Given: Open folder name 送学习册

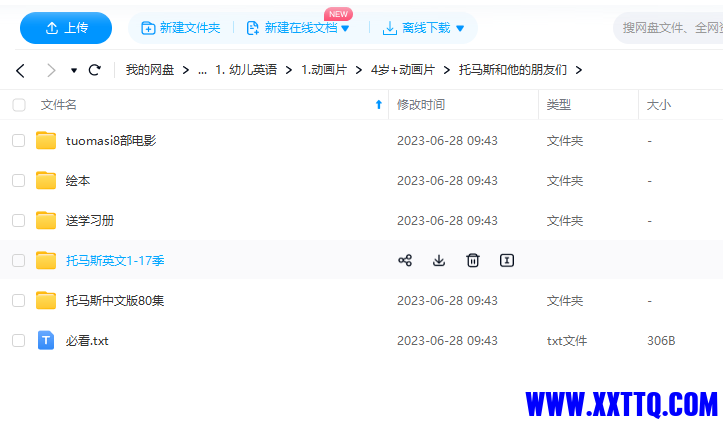Looking at the screenshot, I should (90, 221).
